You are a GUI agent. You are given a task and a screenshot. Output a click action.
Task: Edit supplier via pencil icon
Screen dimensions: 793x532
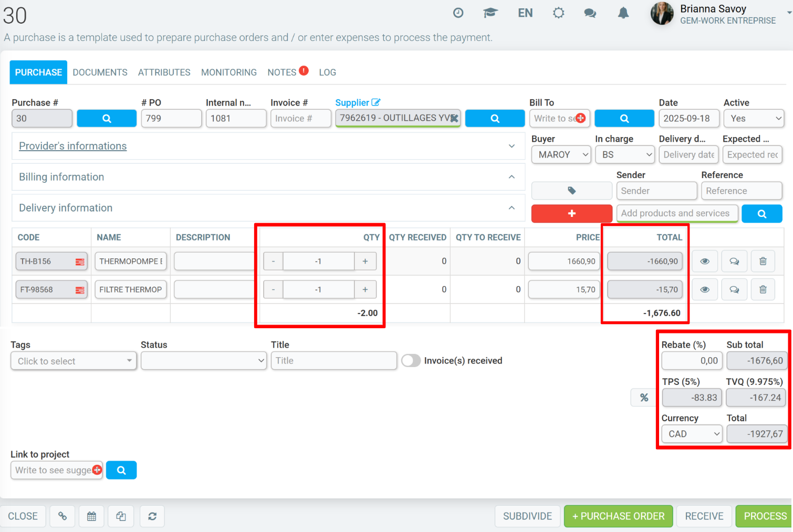click(375, 102)
